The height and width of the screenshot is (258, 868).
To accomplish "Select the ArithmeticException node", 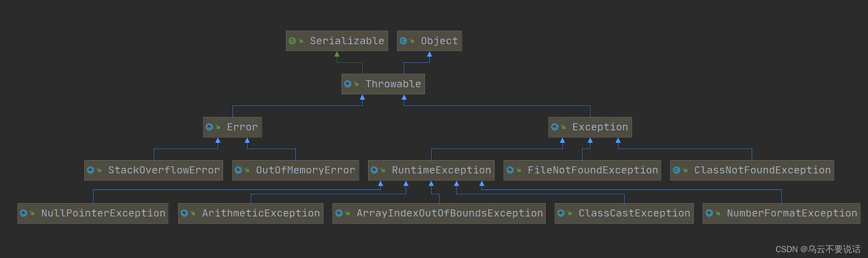I will 251,213.
